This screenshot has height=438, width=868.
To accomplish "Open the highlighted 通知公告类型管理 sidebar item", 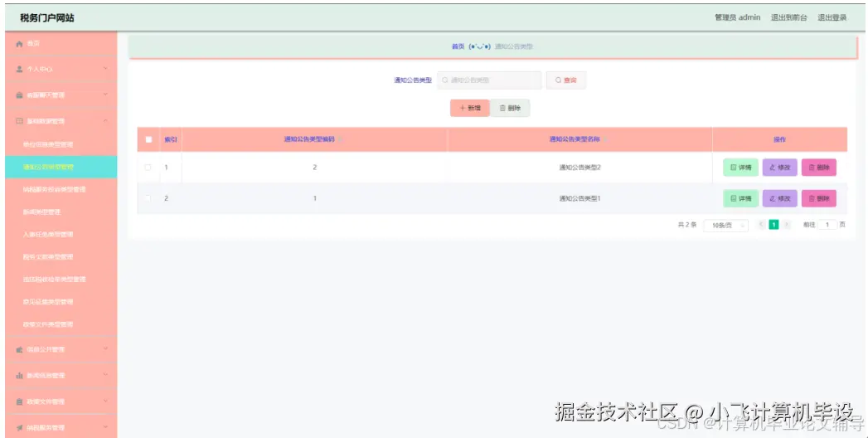I will click(61, 167).
